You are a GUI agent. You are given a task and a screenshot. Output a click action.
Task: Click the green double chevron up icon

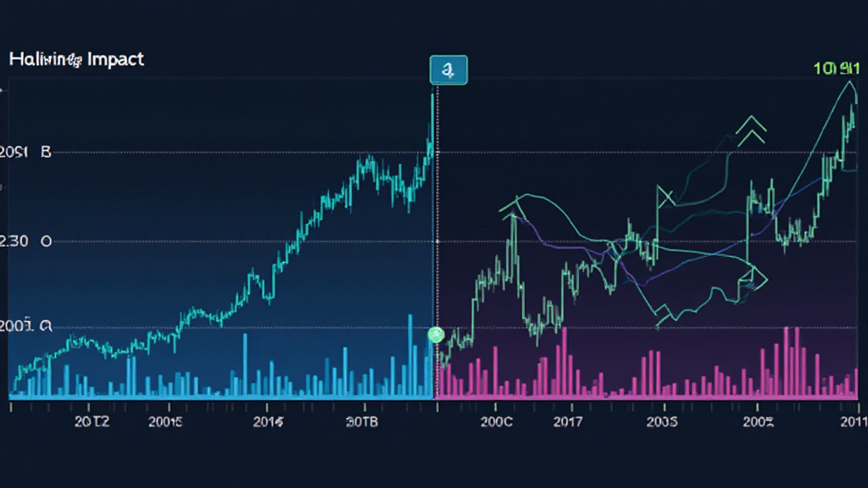[751, 131]
